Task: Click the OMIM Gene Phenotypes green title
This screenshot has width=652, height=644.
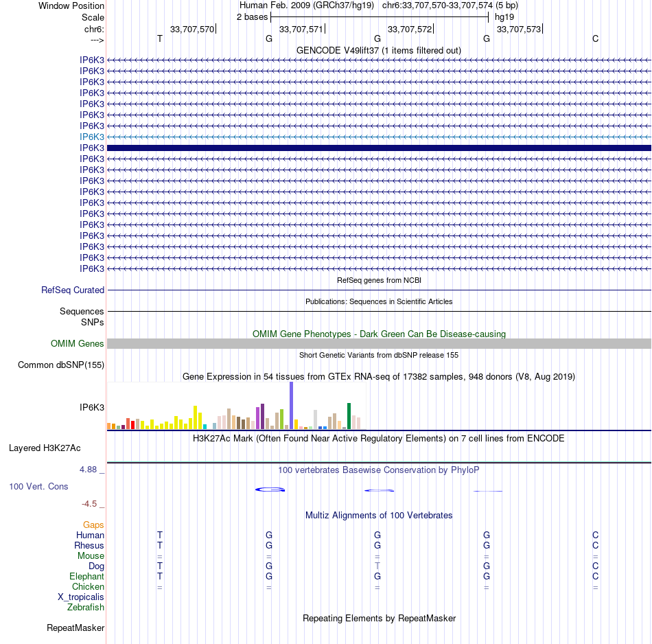Action: (x=379, y=334)
